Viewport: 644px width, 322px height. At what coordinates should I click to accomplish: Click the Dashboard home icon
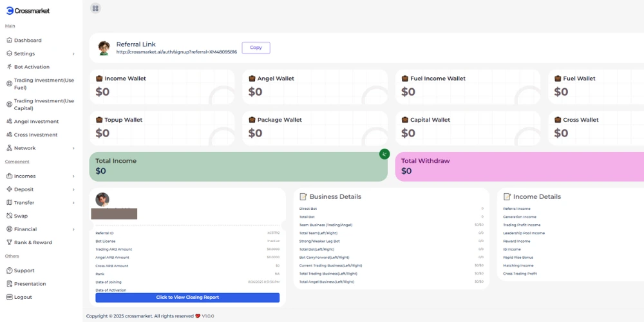click(10, 40)
